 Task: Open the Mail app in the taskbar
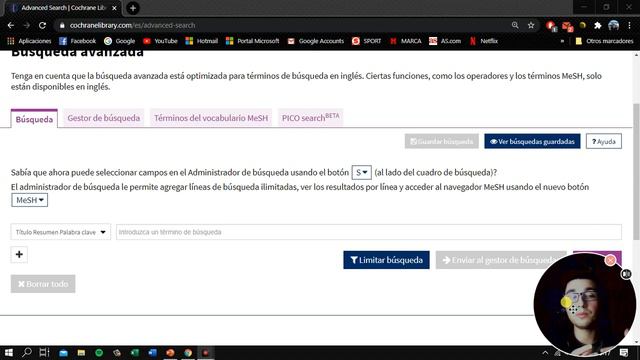[63, 353]
